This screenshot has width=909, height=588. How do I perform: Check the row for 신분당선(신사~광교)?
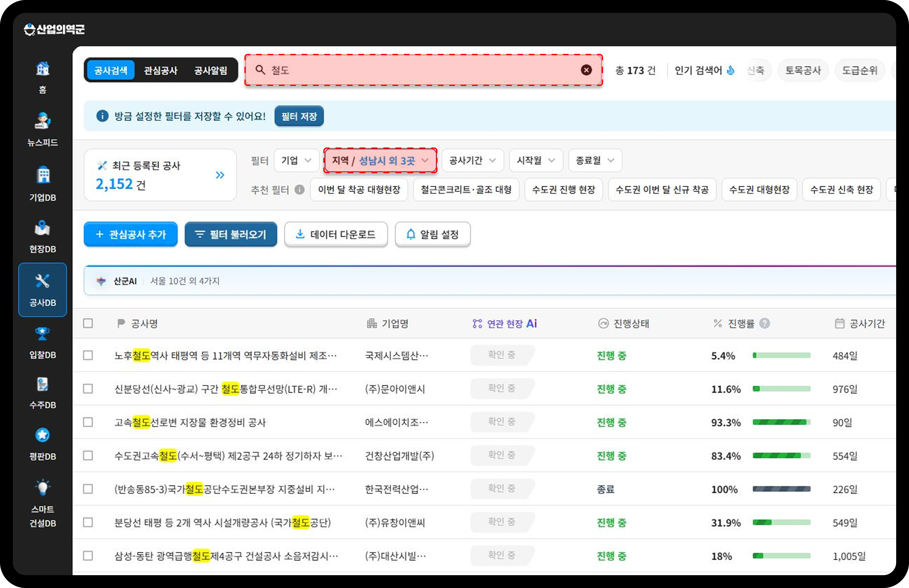(88, 389)
